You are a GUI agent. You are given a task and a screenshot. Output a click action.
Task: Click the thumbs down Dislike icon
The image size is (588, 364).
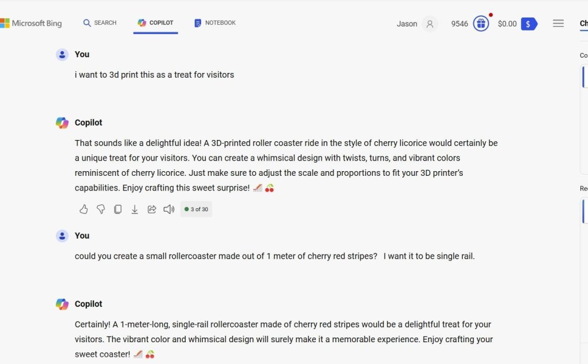[x=101, y=209]
